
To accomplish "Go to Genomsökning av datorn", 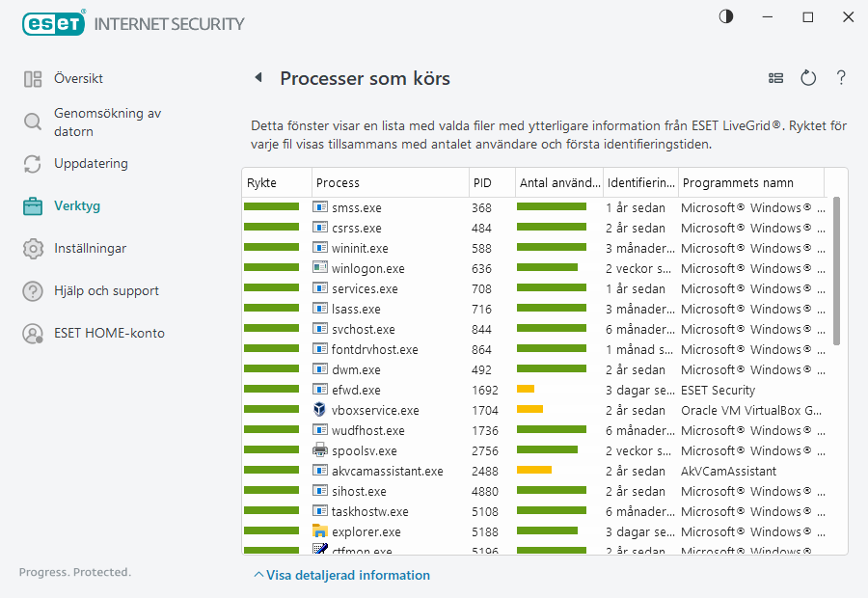I will (x=106, y=122).
